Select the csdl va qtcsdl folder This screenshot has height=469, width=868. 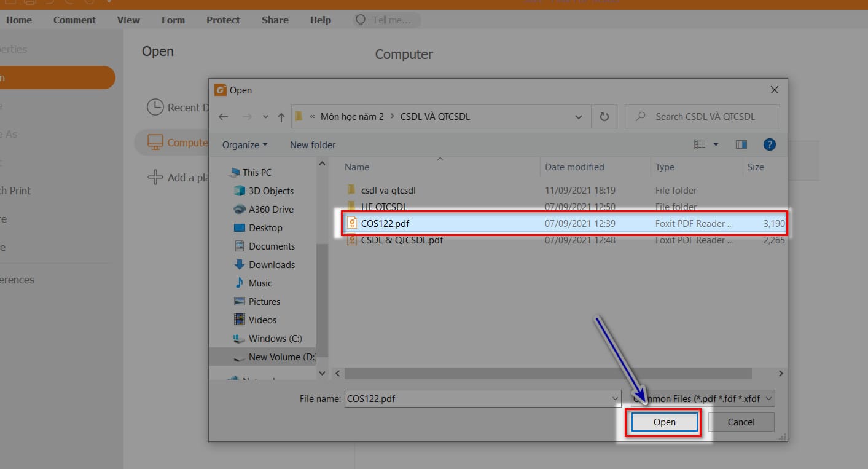pos(565,191)
